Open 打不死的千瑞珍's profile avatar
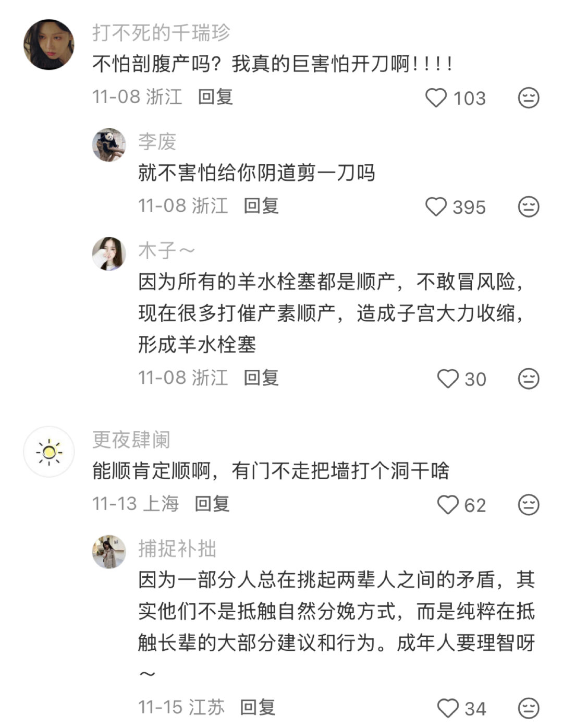Screen dimensions: 563x728 [49, 44]
